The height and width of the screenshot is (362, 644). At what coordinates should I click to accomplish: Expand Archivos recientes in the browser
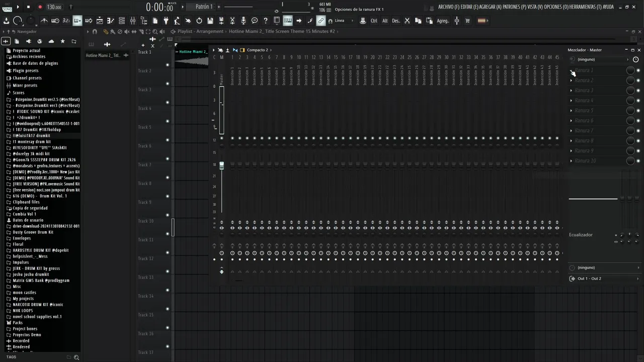29,57
